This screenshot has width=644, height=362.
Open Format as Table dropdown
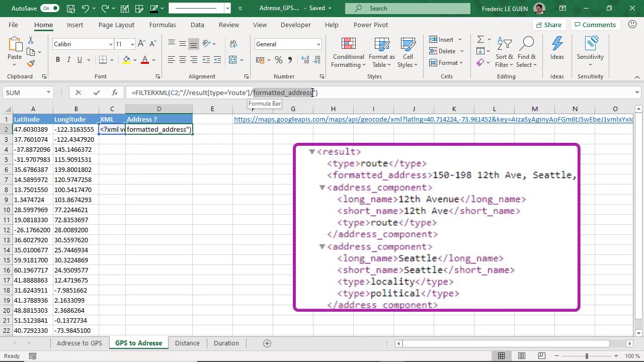(x=382, y=53)
